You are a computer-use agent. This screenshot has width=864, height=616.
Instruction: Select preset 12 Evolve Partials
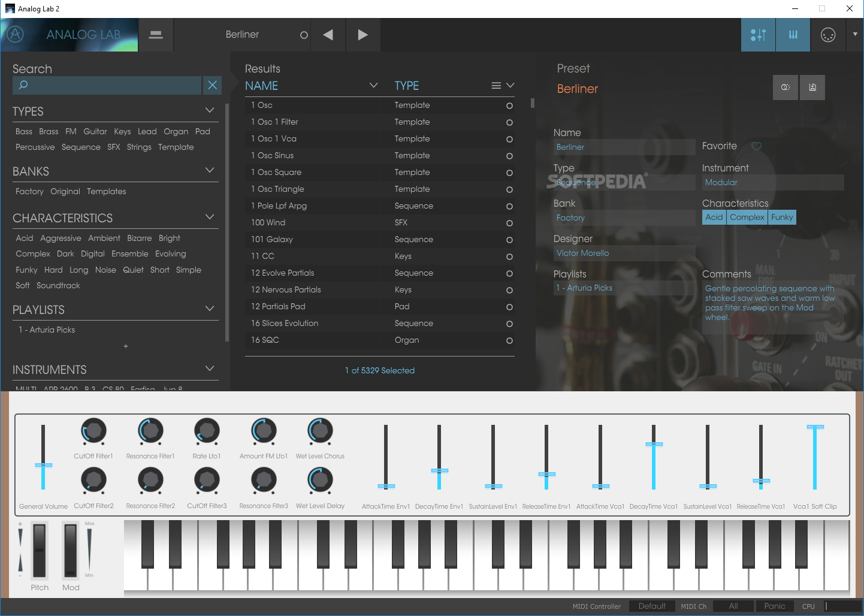[380, 273]
